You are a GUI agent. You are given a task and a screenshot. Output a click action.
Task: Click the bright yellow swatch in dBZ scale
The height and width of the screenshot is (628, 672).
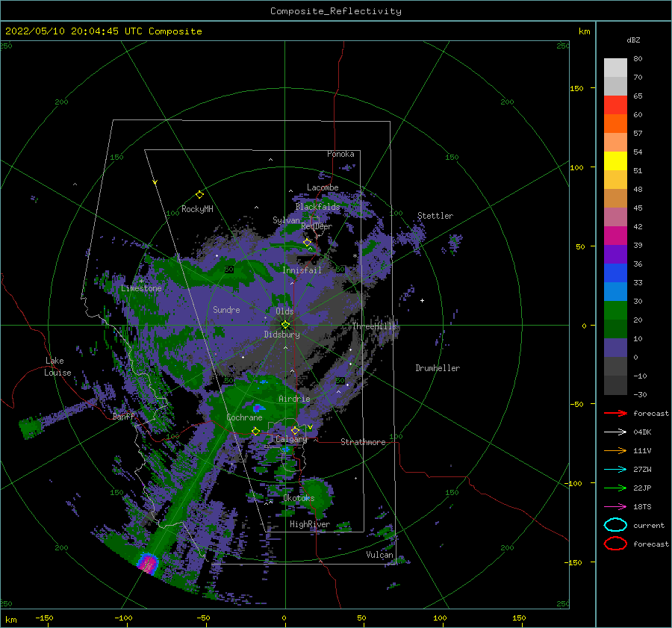(x=615, y=161)
